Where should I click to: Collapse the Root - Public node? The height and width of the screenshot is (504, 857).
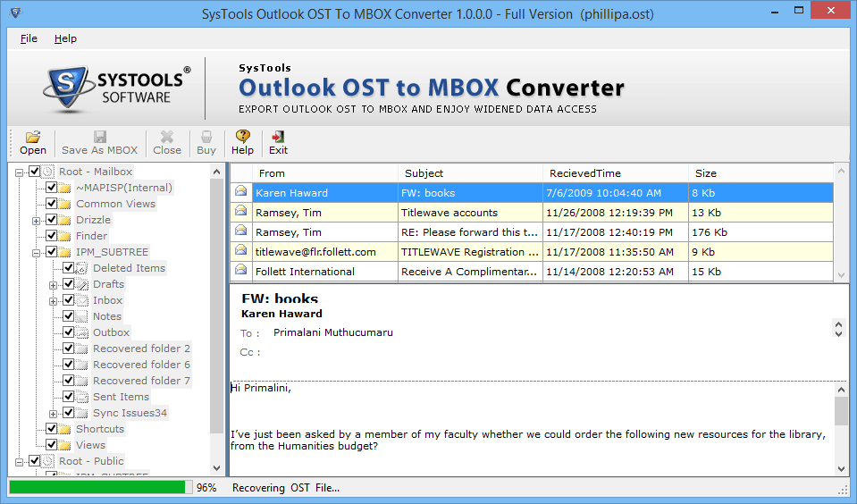coord(19,463)
